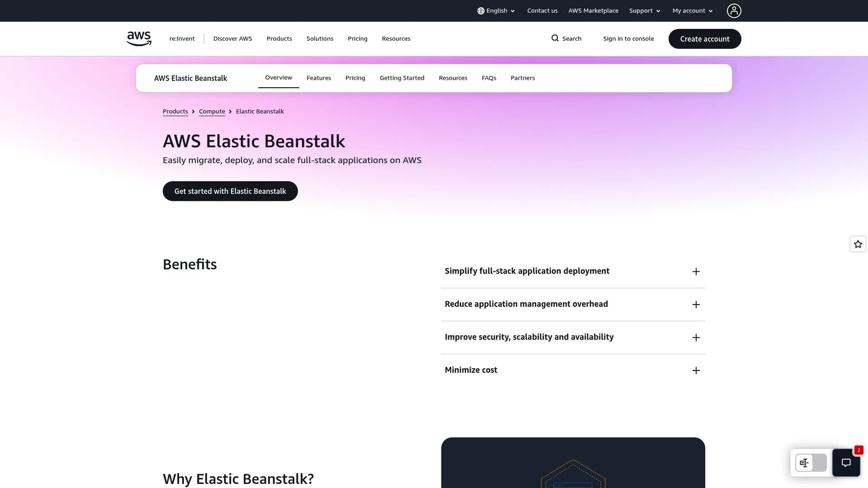
Task: Open the chat bubble widget
Action: pos(846,463)
